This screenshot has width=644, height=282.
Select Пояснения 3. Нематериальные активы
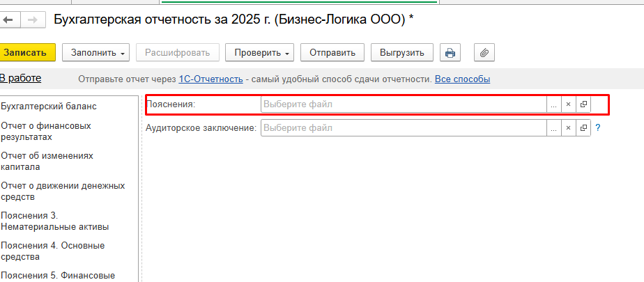click(55, 221)
